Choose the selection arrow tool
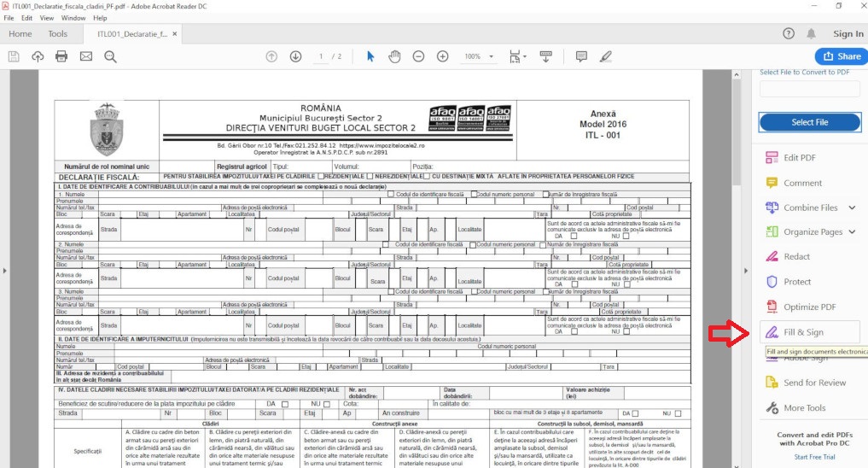The height and width of the screenshot is (468, 868). tap(370, 56)
